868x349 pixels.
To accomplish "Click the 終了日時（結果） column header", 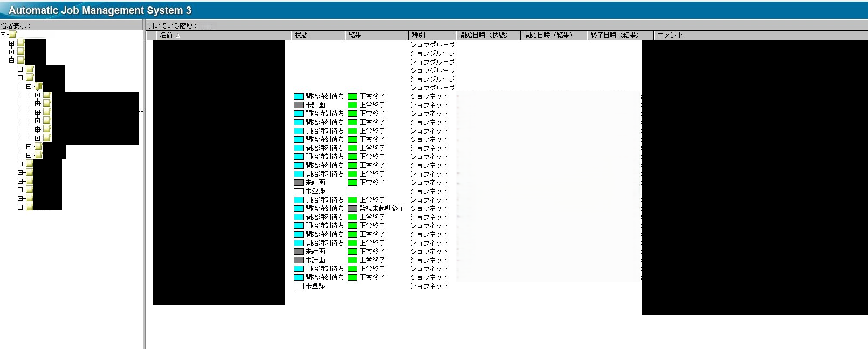I will [x=620, y=35].
